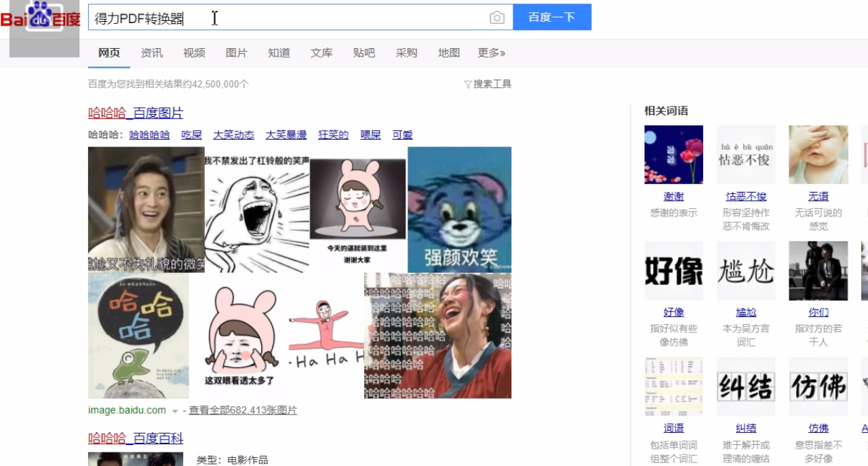Viewport: 868px width, 466px height.
Task: Click the 无语 baby face thumbnail
Action: click(x=818, y=155)
